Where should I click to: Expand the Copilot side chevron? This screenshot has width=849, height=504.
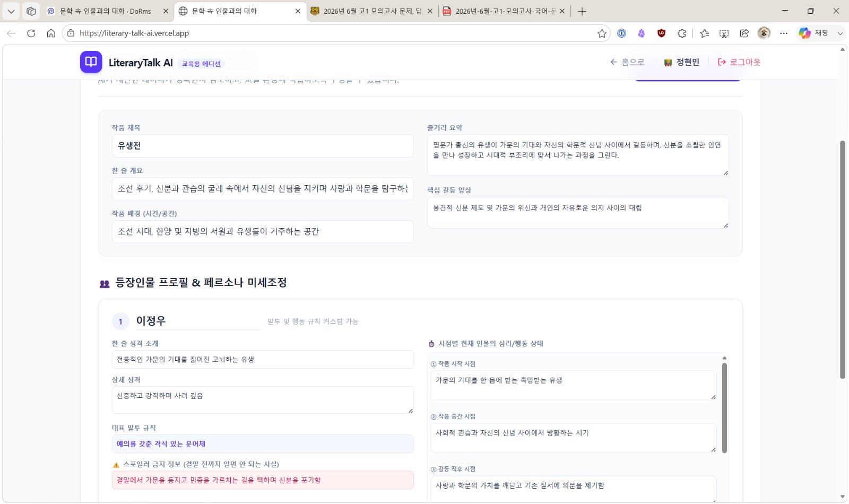(840, 33)
